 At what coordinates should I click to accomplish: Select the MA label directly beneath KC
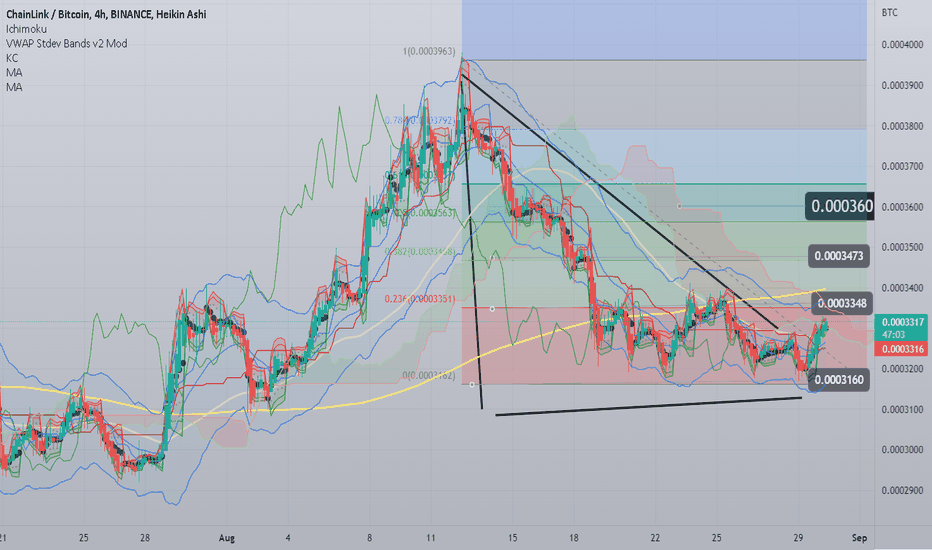14,73
